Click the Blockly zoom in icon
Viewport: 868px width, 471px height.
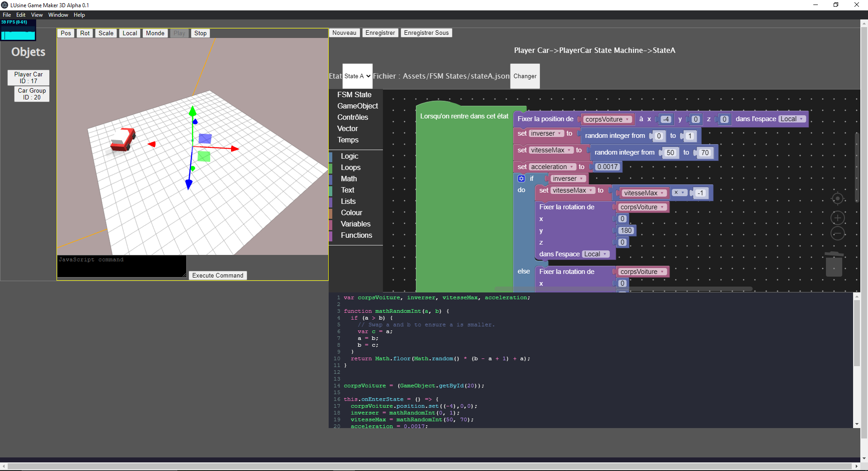[837, 218]
